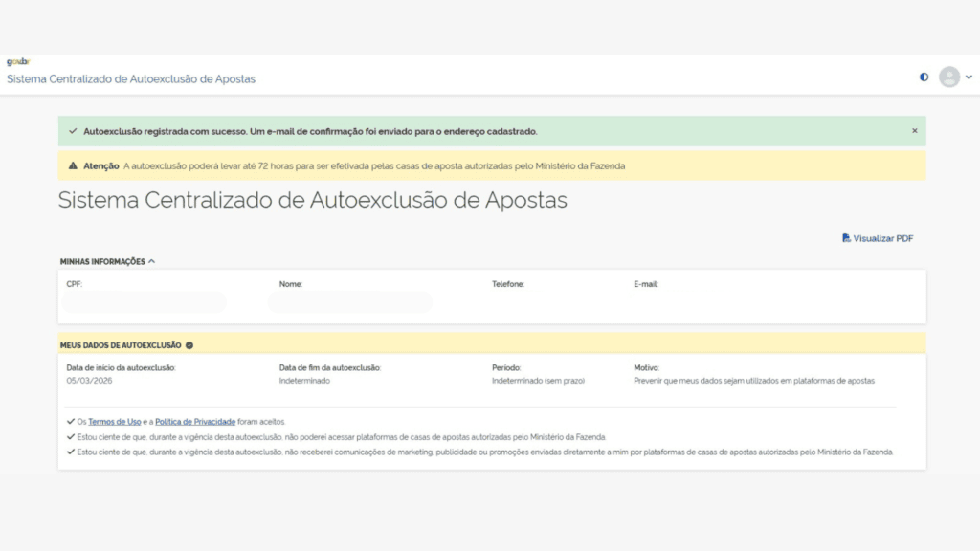Dismiss the success confirmation banner
This screenshot has height=551, width=980.
914,130
